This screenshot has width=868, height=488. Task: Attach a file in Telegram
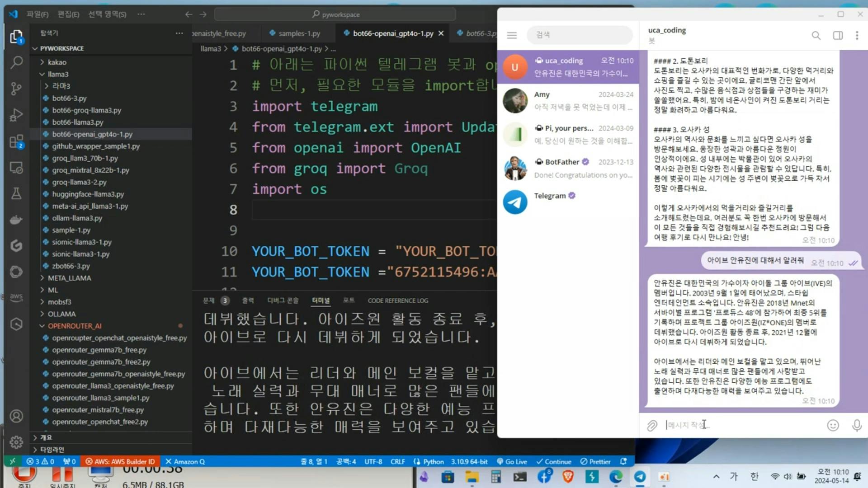click(652, 425)
